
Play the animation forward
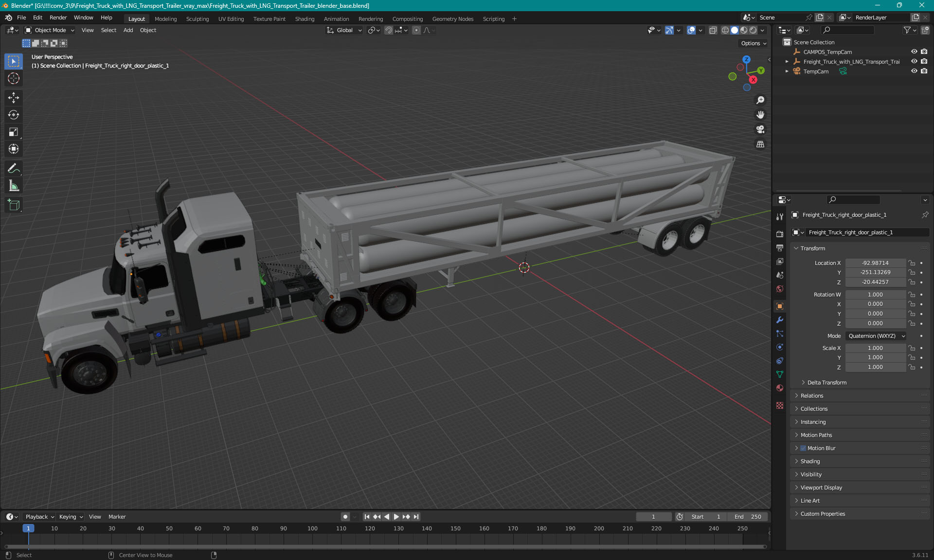coord(396,517)
